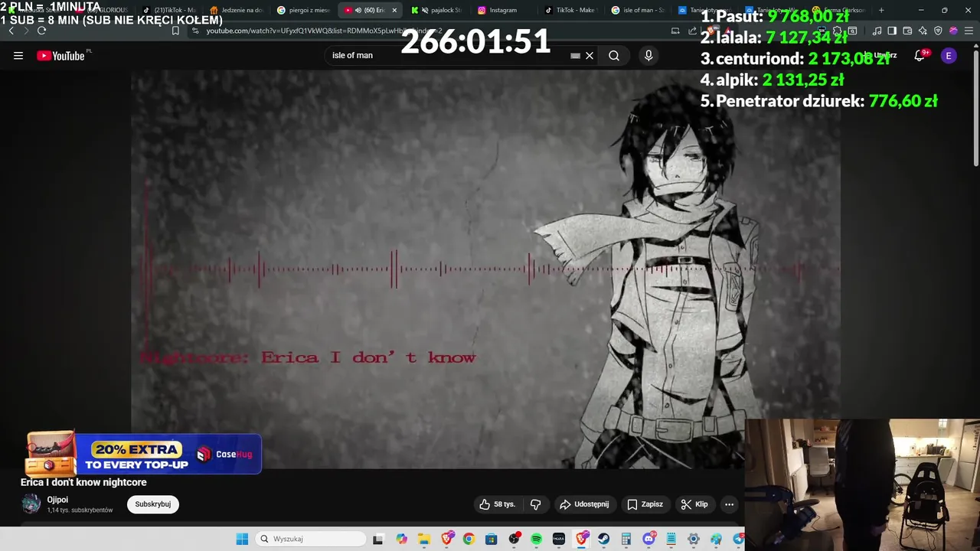Switch to 'piergoi z miese' tab
The height and width of the screenshot is (551, 980).
coord(304,10)
